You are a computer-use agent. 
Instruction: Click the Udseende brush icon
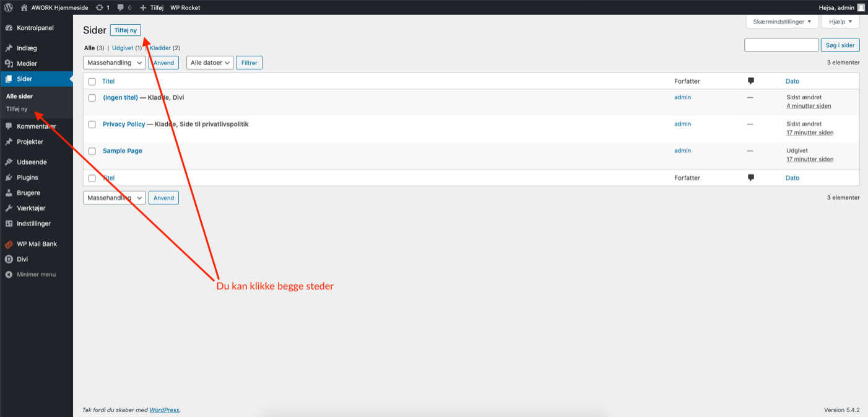coord(9,162)
